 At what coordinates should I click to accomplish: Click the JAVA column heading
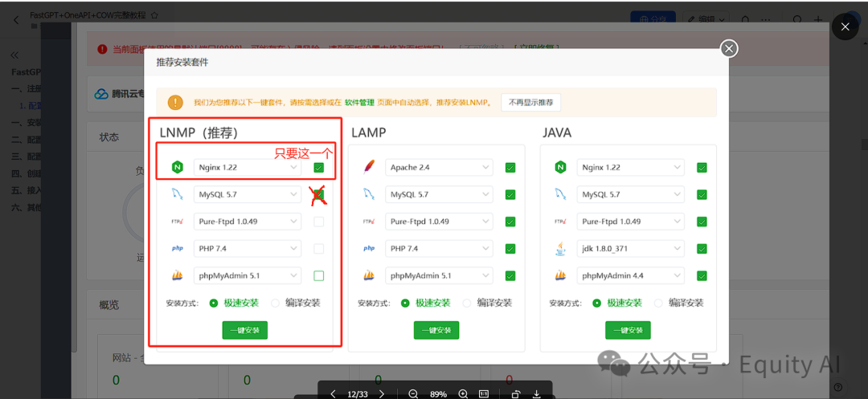point(557,133)
